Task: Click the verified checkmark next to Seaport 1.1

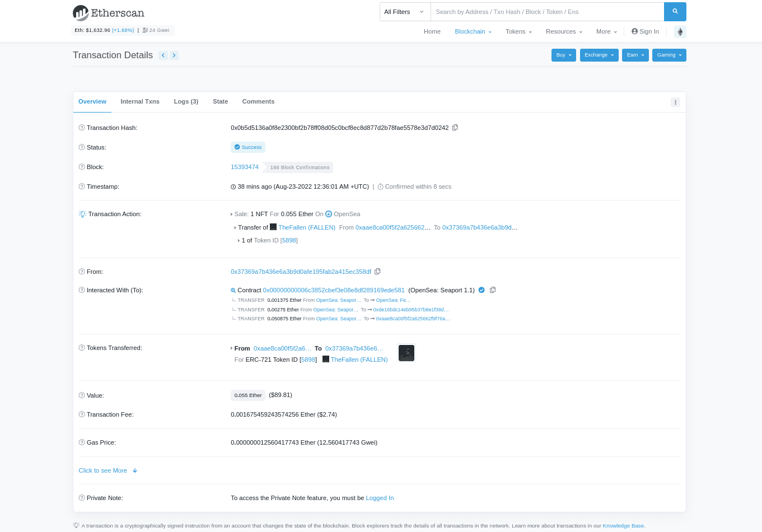Action: [x=481, y=290]
